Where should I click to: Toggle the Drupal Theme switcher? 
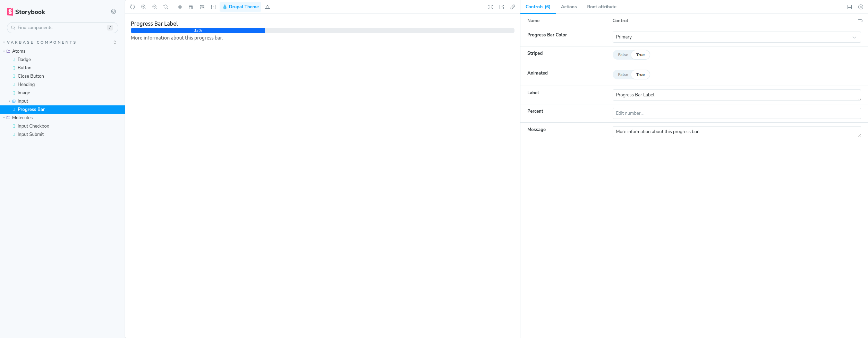pyautogui.click(x=240, y=7)
